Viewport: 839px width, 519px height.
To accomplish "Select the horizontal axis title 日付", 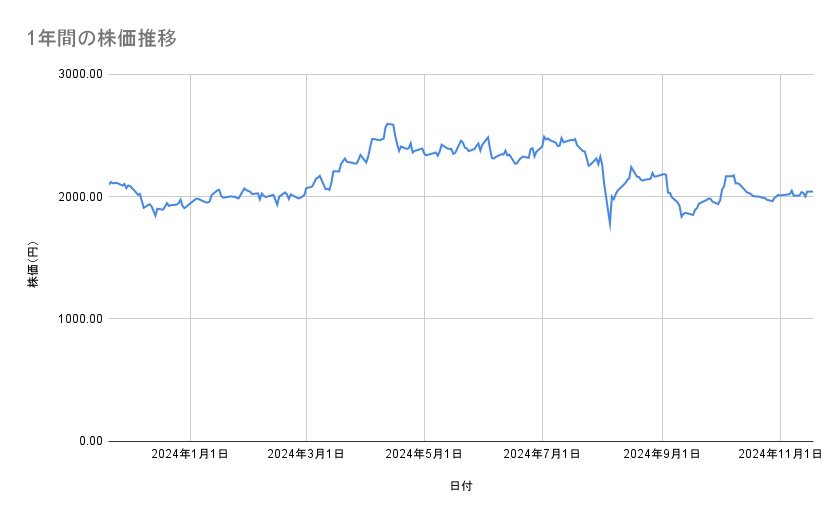I will pos(461,486).
